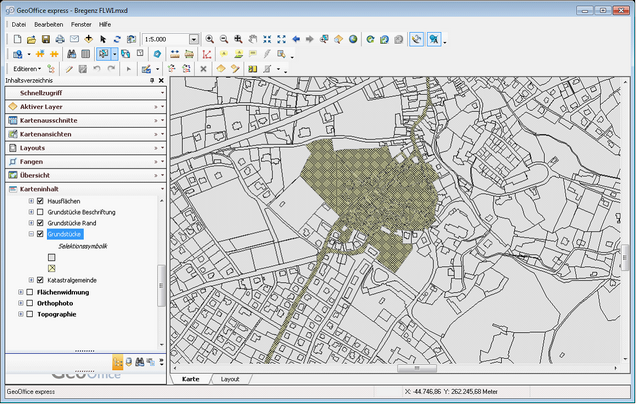The height and width of the screenshot is (404, 636).
Task: Select the pan hand tool
Action: 253,39
